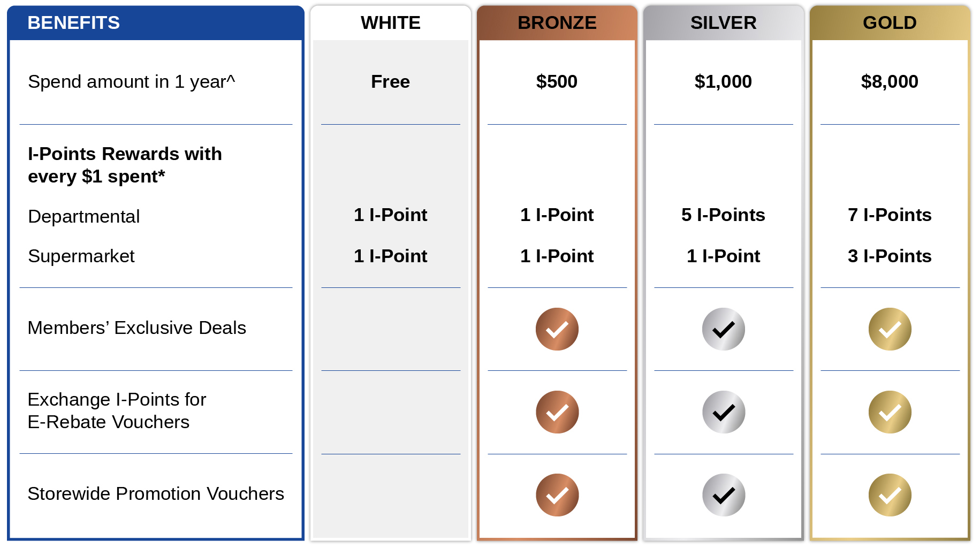Click the "Members' Exclusive Deals" benefit label
Viewport: 980px width, 548px height.
(x=137, y=328)
